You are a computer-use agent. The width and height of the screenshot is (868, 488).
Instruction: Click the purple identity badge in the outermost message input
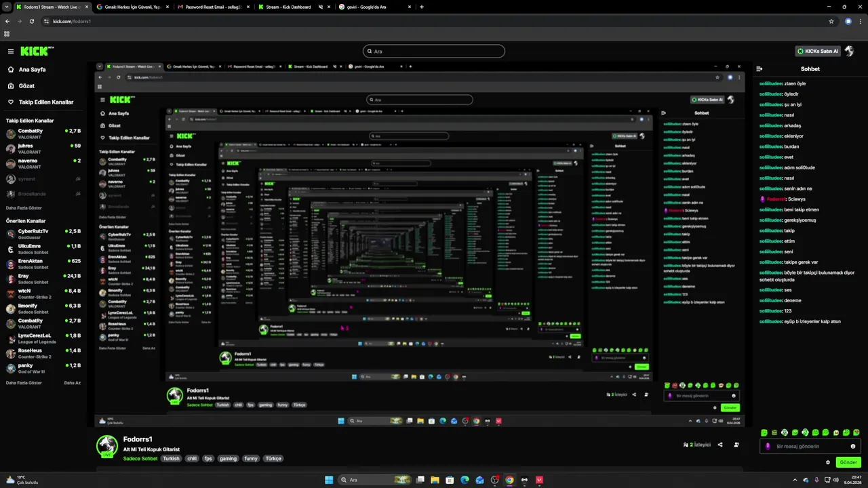click(x=768, y=447)
